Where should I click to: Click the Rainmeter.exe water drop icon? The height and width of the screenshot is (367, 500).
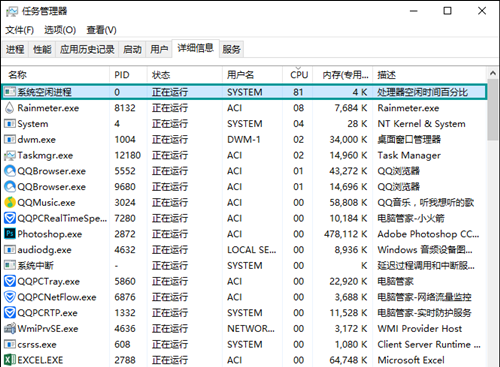coord(10,108)
